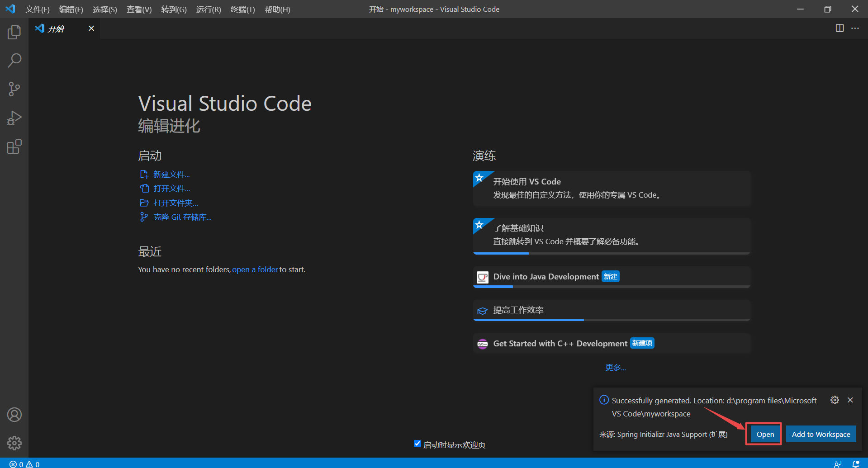This screenshot has height=468, width=868.
Task: Click the open file icon beside 打开文件
Action: 144,189
